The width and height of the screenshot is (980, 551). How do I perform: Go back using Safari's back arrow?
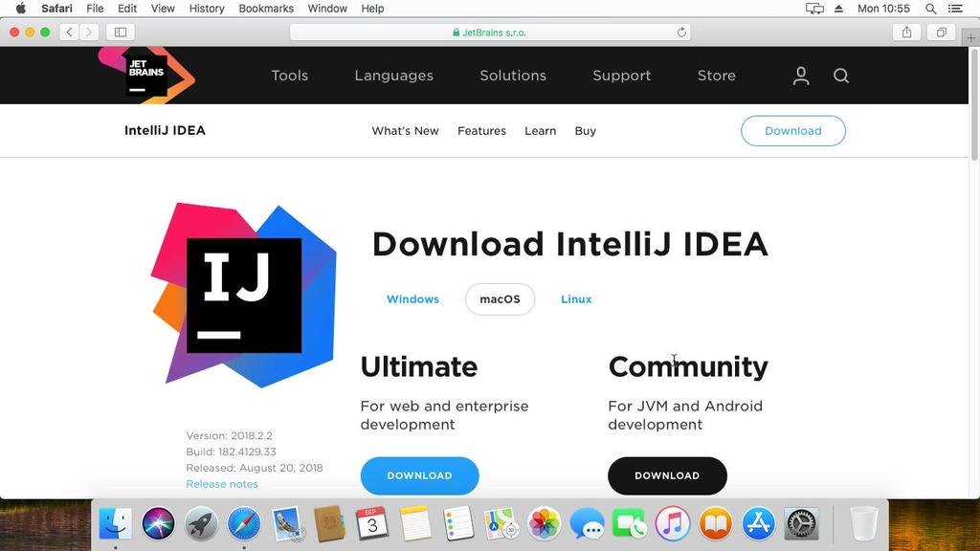pyautogui.click(x=69, y=32)
